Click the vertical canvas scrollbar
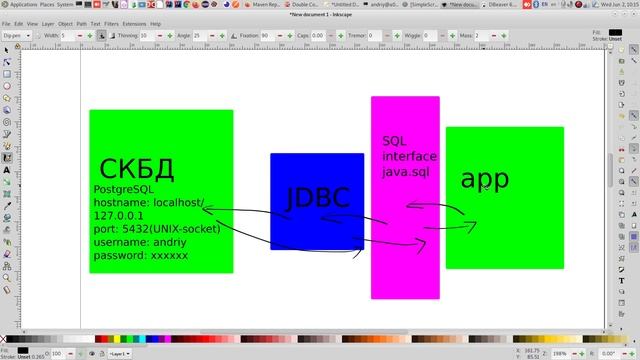The height and width of the screenshot is (360, 640). click(610, 169)
